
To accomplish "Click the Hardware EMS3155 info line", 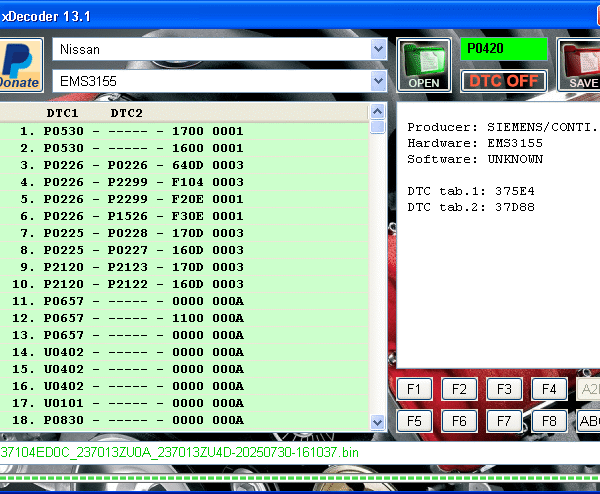I will click(x=475, y=143).
